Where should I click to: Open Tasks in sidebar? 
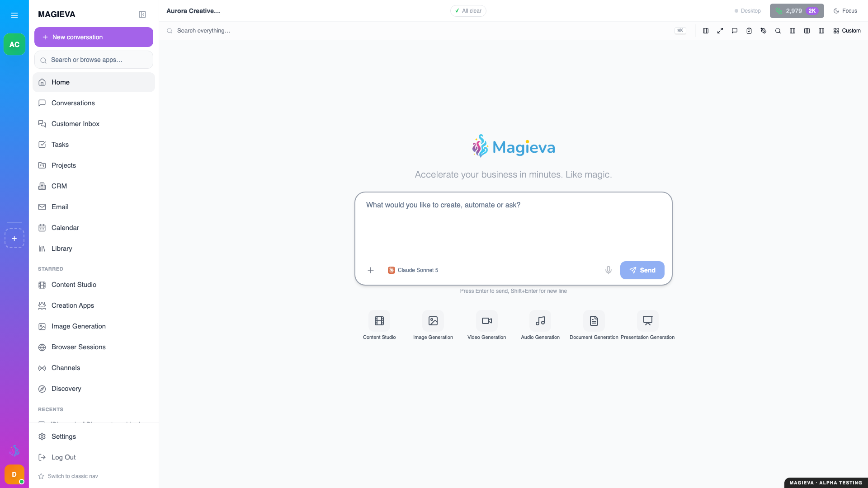[94, 145]
